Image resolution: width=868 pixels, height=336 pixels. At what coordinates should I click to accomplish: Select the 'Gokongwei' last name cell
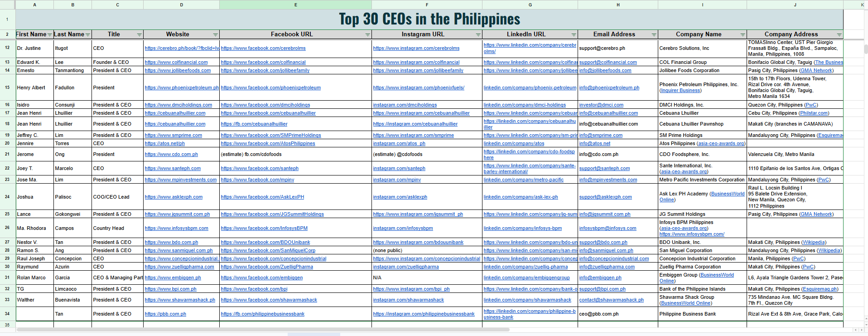[73, 214]
